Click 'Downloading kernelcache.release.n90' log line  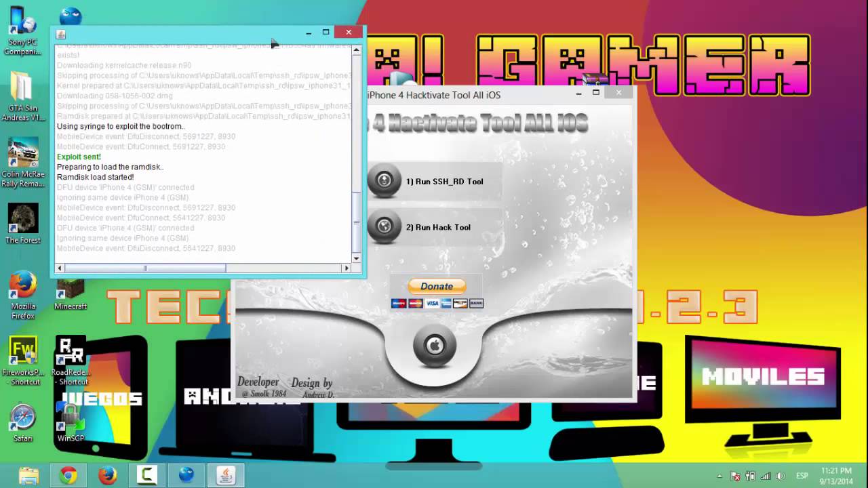[124, 66]
